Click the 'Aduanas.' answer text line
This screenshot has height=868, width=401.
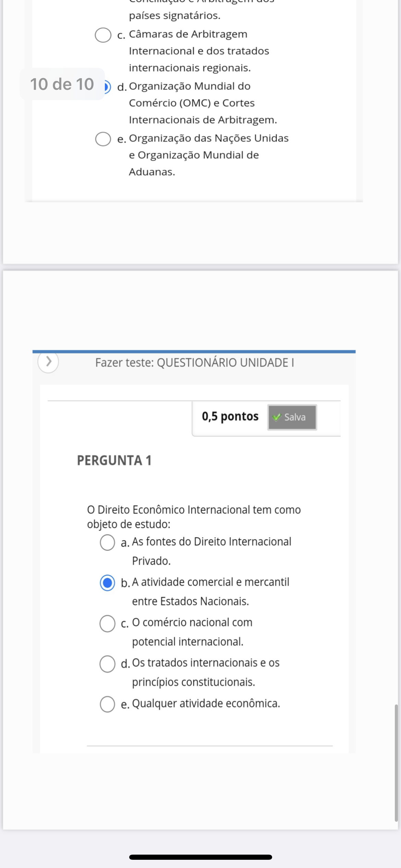tap(152, 172)
